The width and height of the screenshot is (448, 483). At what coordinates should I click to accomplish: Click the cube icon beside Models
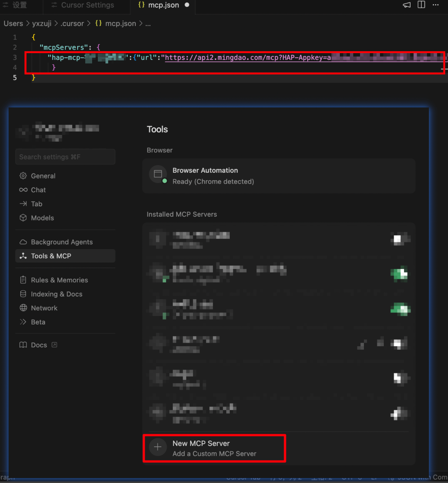(x=23, y=218)
